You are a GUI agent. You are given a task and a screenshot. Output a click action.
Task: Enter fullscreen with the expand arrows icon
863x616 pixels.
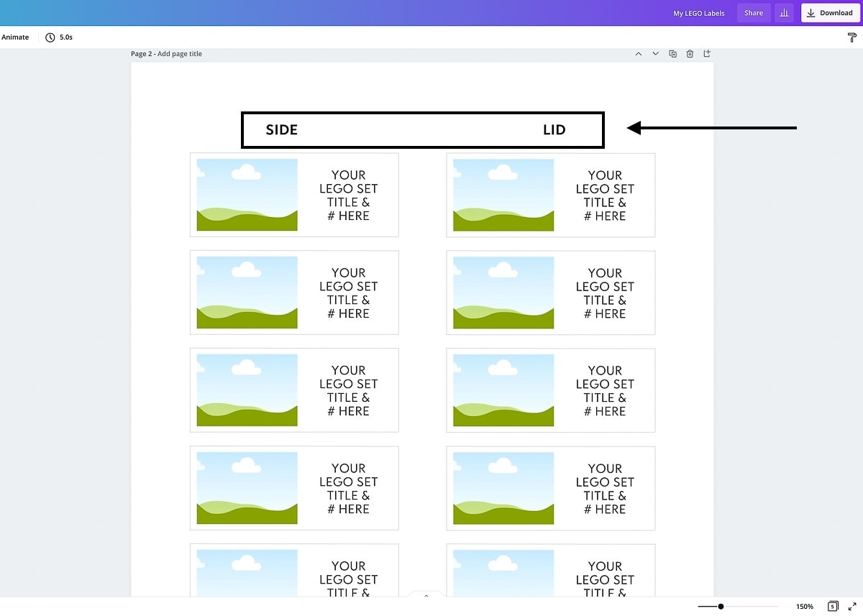click(852, 606)
